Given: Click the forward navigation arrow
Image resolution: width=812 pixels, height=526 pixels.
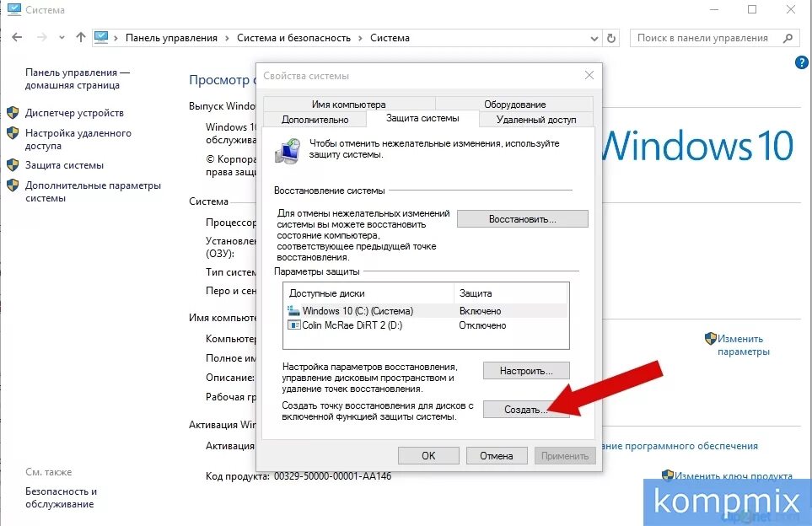Looking at the screenshot, I should [42, 37].
